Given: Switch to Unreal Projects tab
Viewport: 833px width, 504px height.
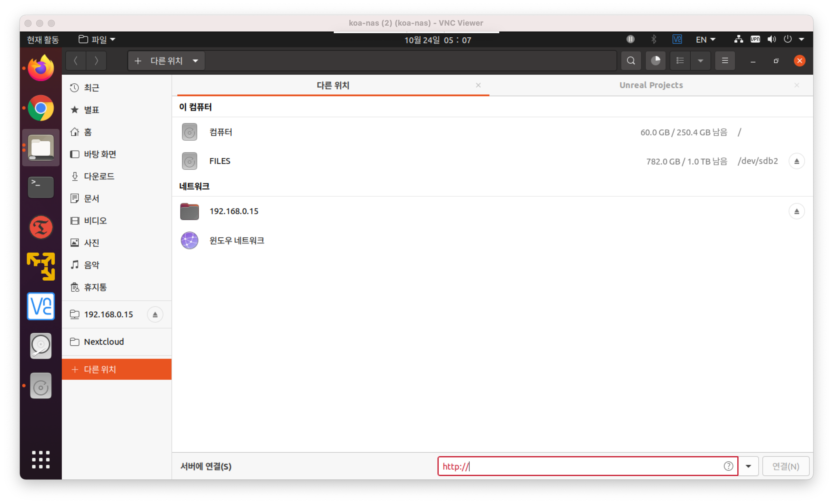Looking at the screenshot, I should [x=651, y=85].
